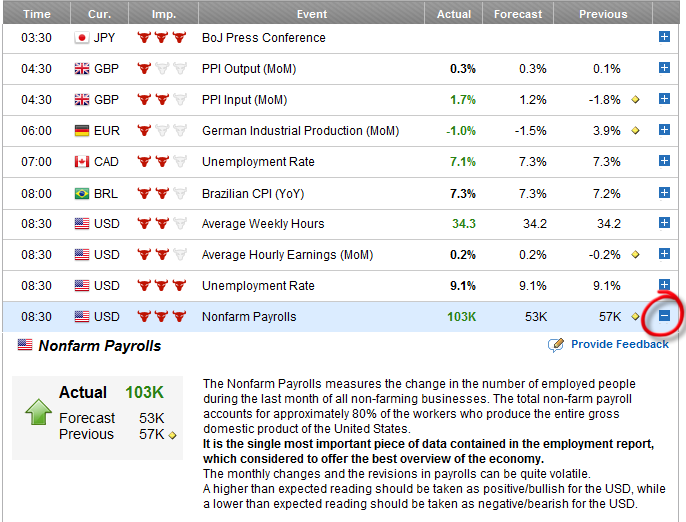Select the Brazilian CPI (YoY) event name

click(x=253, y=194)
